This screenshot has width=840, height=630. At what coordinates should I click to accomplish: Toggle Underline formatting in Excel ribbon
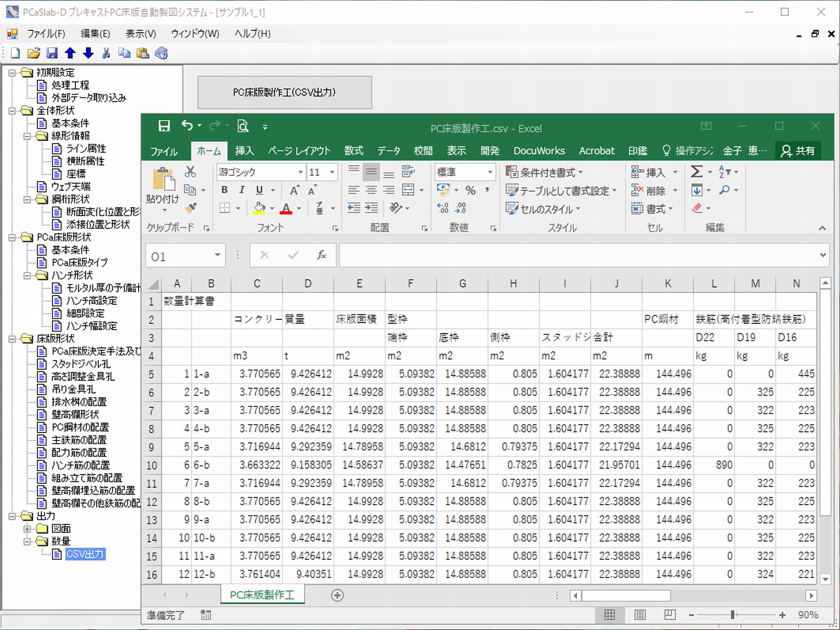259,190
